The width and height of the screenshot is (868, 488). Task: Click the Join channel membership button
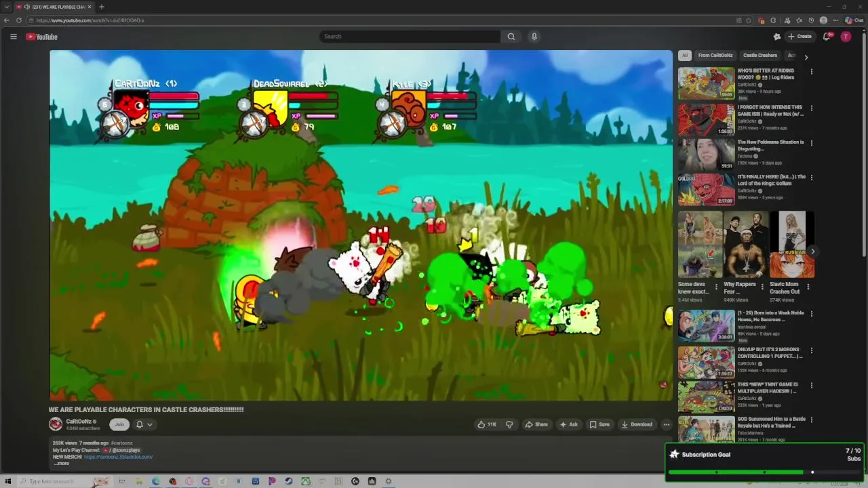click(x=119, y=424)
